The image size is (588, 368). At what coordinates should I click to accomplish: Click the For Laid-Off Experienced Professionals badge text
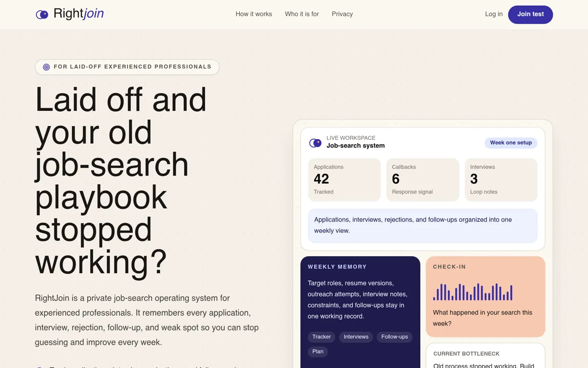coord(132,67)
